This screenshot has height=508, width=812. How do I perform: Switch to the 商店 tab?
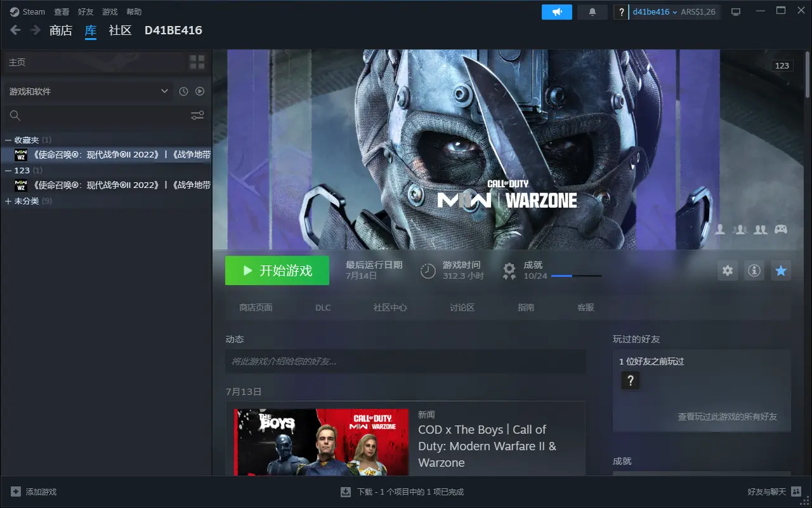tap(61, 30)
